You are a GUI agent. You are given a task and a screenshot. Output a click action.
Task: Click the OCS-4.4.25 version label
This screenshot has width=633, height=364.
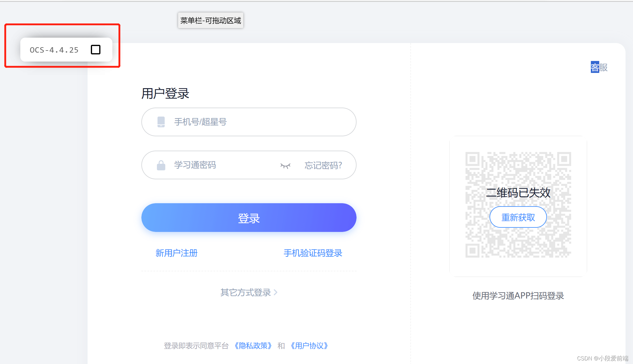pyautogui.click(x=54, y=50)
